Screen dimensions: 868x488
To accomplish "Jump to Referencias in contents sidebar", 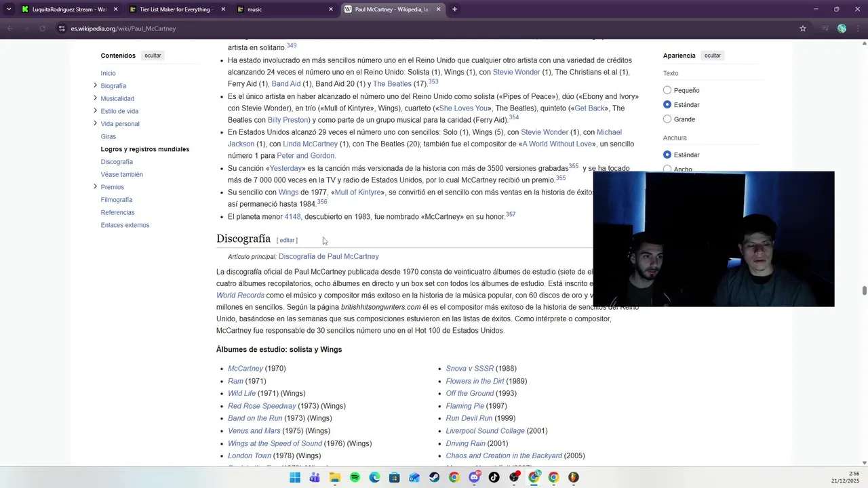I will [x=118, y=212].
